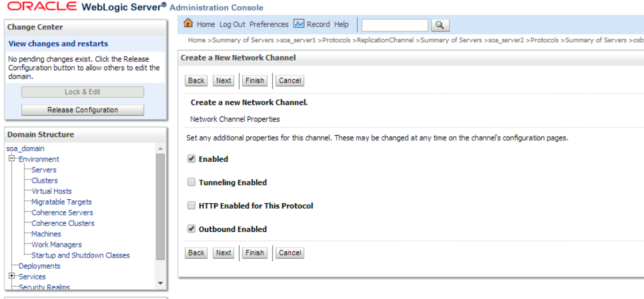The width and height of the screenshot is (644, 299).
Task: Click the "Create a New Network Channel" heading
Action: (238, 58)
